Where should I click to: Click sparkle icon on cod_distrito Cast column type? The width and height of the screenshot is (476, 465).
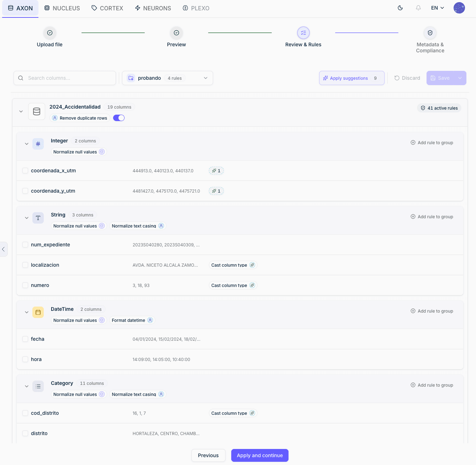click(252, 413)
